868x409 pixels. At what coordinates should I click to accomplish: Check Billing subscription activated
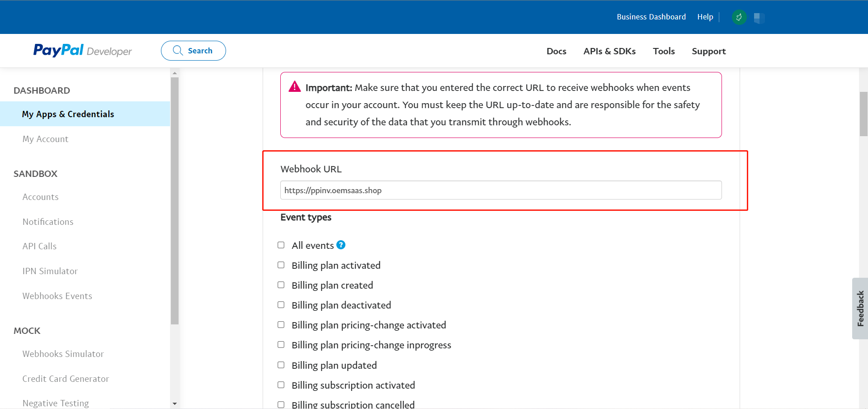[x=281, y=385]
